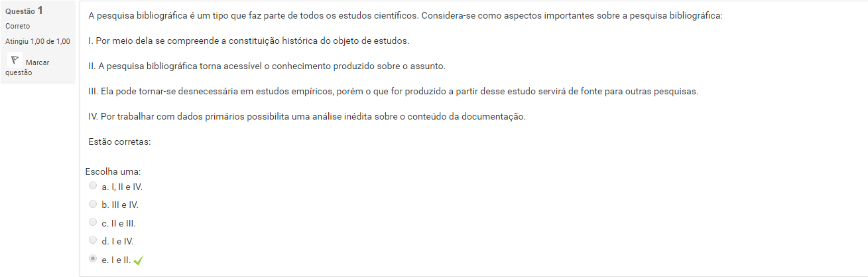Click answer label "e. I e II."
The image size is (868, 277).
tap(116, 260)
